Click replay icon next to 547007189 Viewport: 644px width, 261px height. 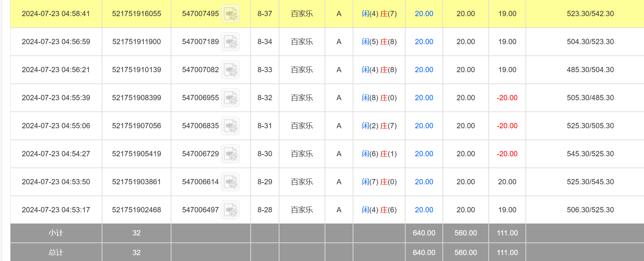(230, 42)
